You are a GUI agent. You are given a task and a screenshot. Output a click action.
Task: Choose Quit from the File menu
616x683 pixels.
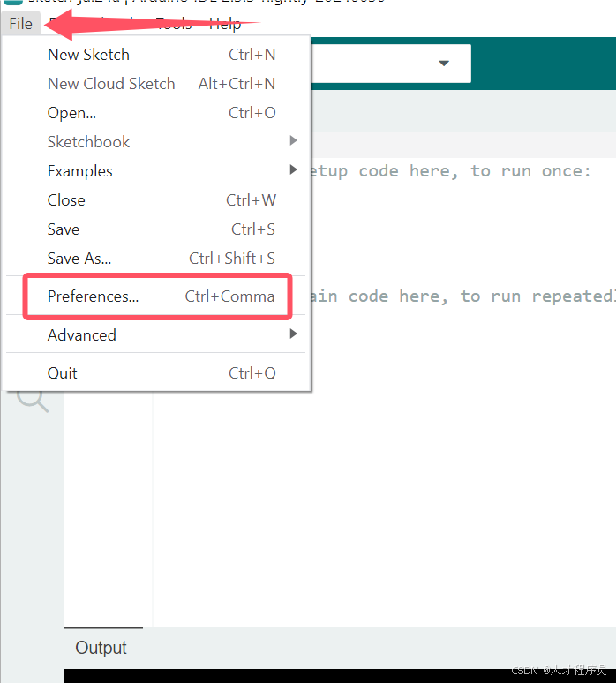156,373
